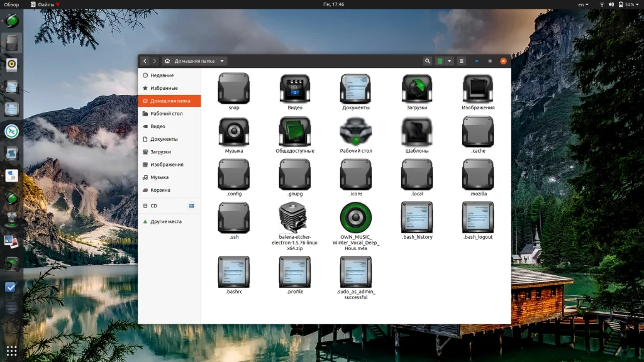Open the show applications grid in dock
Image resolution: width=644 pixels, height=362 pixels.
[x=11, y=350]
